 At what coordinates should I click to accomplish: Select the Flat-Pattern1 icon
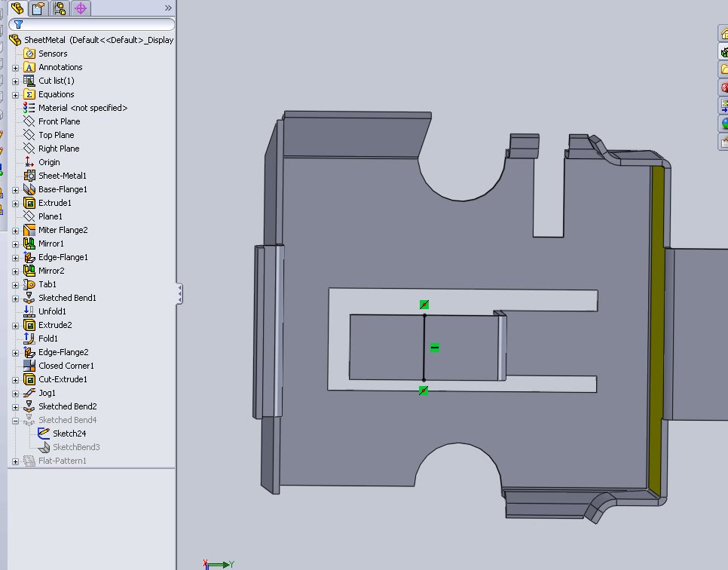coord(29,461)
